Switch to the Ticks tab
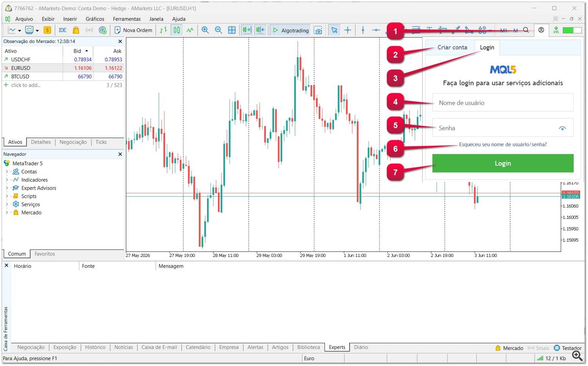 101,142
